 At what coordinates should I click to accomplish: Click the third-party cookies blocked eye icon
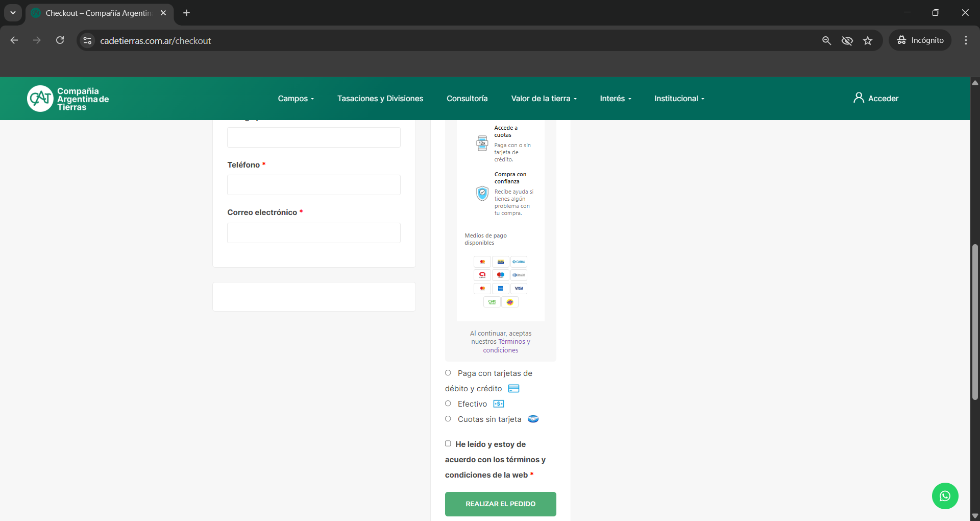click(x=847, y=41)
